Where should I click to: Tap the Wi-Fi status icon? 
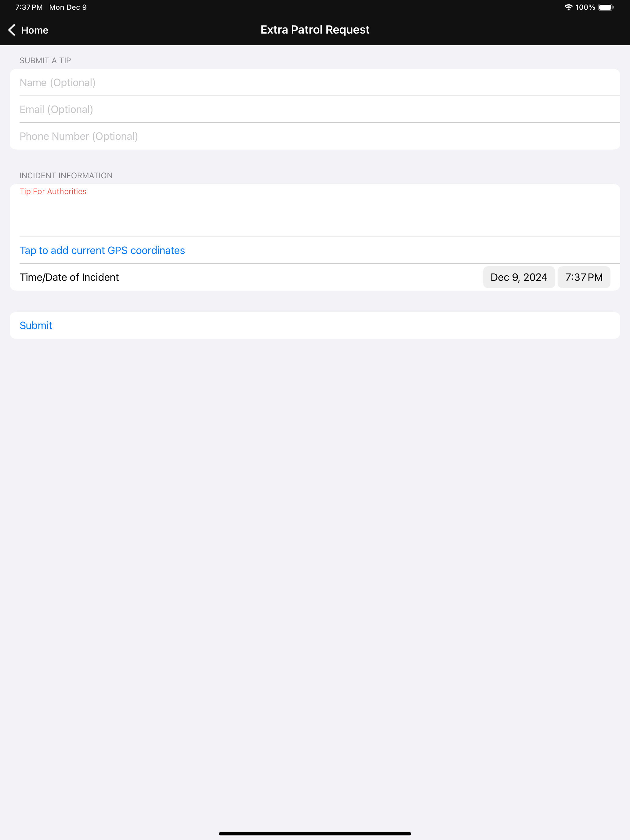pos(568,7)
